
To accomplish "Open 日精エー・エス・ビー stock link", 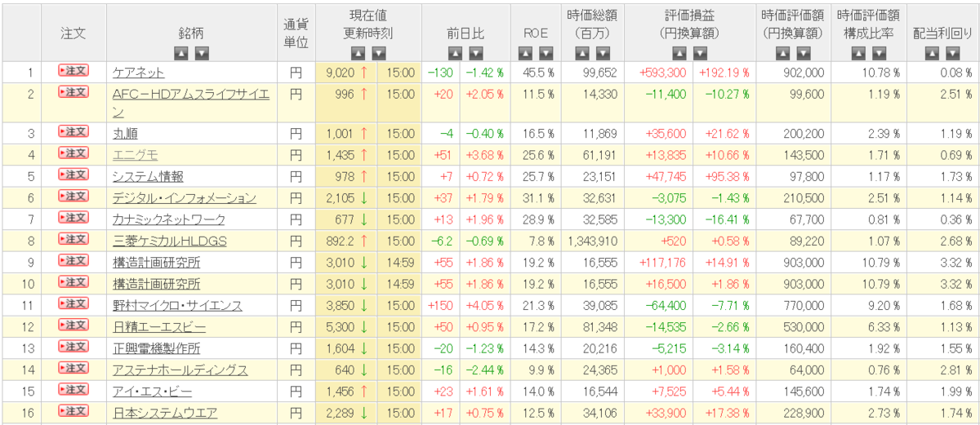I will [x=159, y=327].
